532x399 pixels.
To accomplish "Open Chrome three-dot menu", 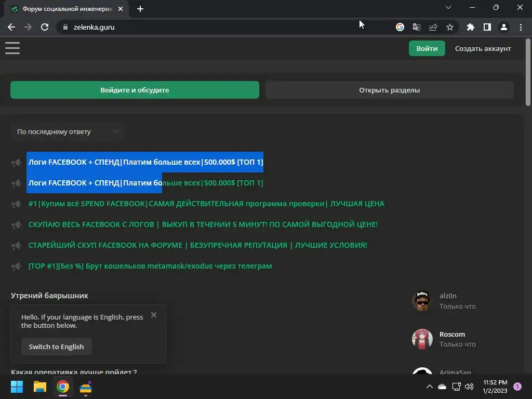I will (521, 27).
